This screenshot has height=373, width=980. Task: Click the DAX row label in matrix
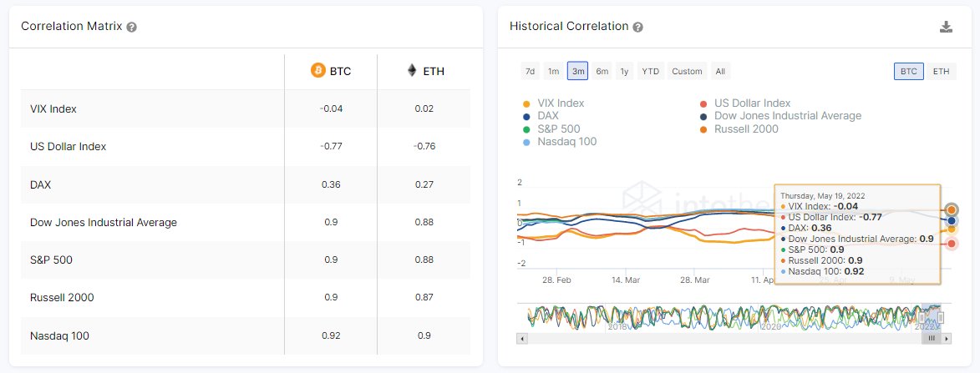point(41,184)
